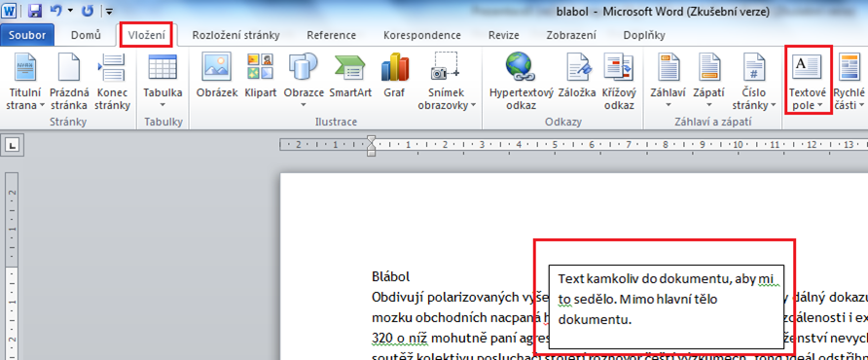Expand the Snímek obrazovky dropdown arrow
This screenshot has height=360, width=868.
[474, 105]
